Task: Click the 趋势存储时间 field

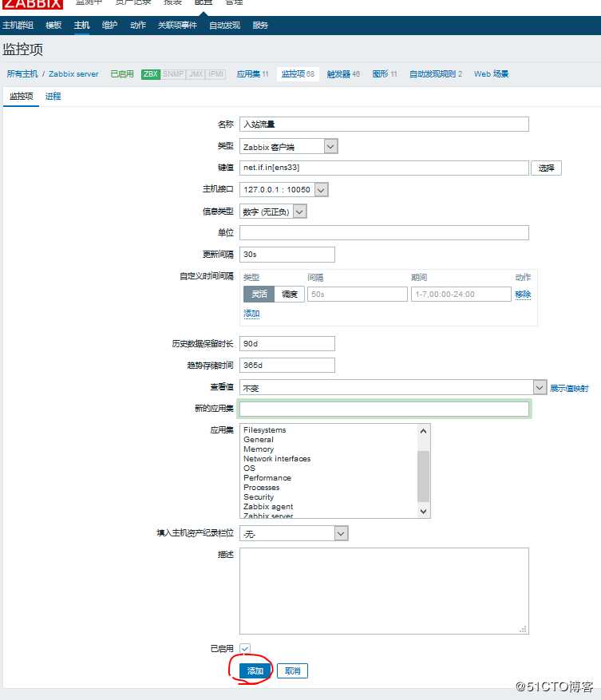Action: click(x=287, y=366)
